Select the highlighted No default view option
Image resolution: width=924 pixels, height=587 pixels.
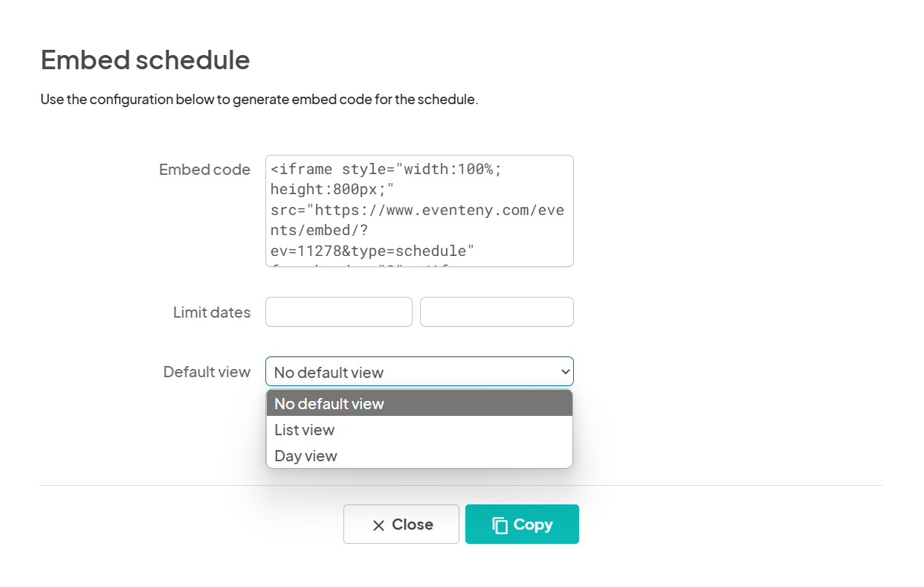click(419, 403)
